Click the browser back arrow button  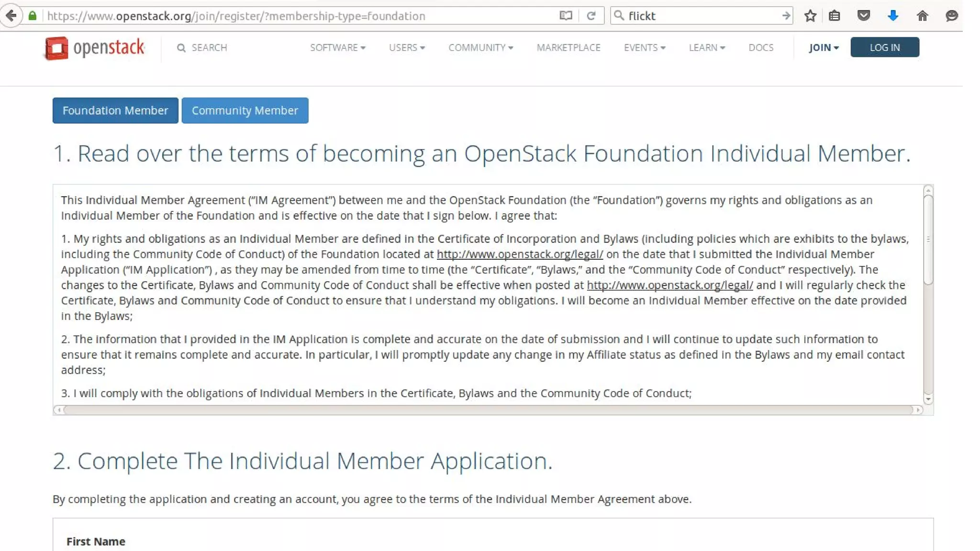tap(11, 16)
